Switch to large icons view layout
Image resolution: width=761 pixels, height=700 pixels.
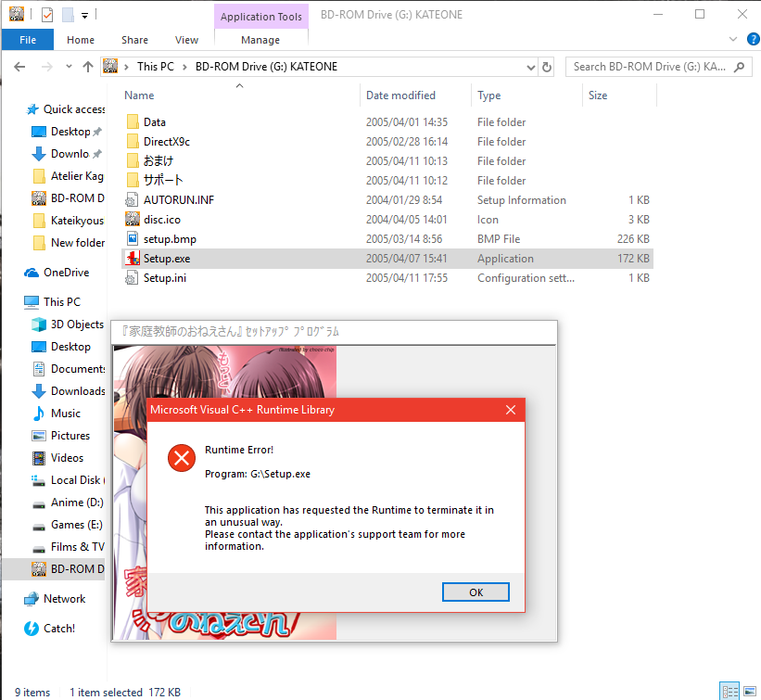tap(750, 692)
